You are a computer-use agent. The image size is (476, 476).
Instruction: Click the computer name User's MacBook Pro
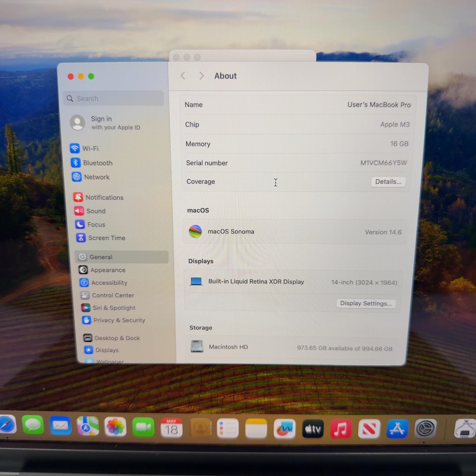click(379, 105)
